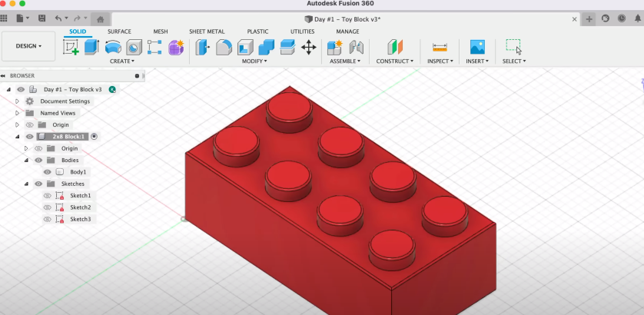Switch to the SOLID tab
Screen dimensions: 644x315
(x=78, y=31)
